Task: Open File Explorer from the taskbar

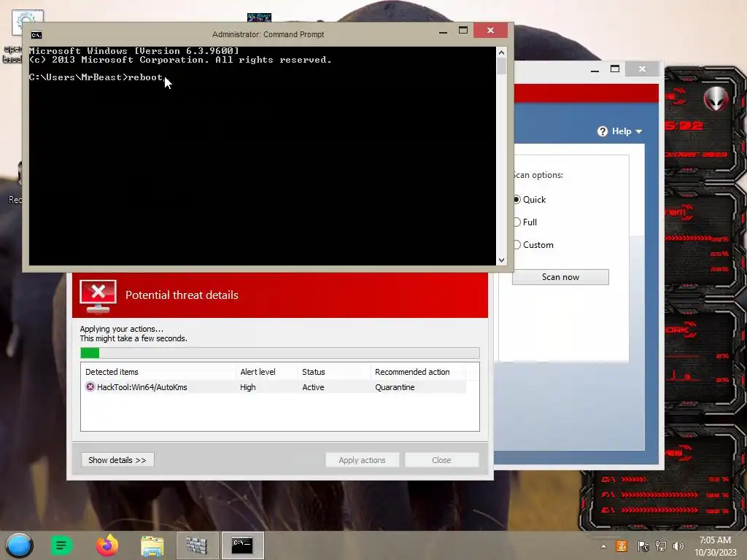Action: (x=152, y=545)
